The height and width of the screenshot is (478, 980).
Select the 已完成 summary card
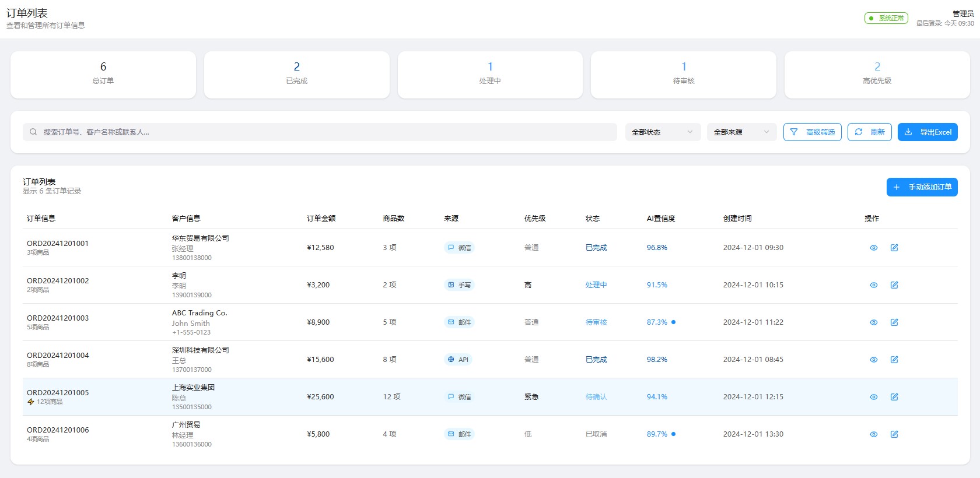(296, 75)
